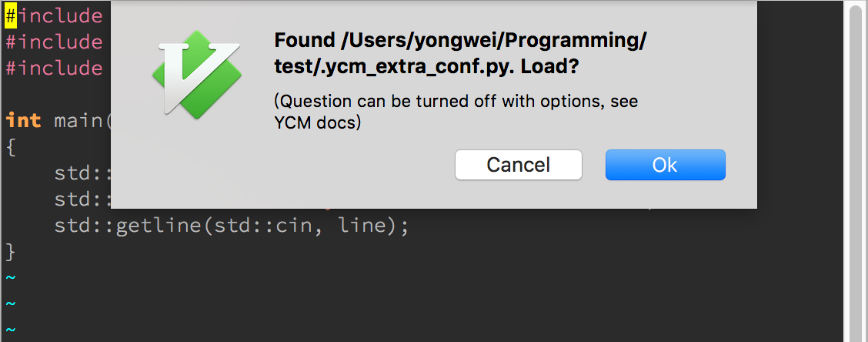The width and height of the screenshot is (868, 342).
Task: Click the second cyan tilde line
Action: click(x=11, y=304)
